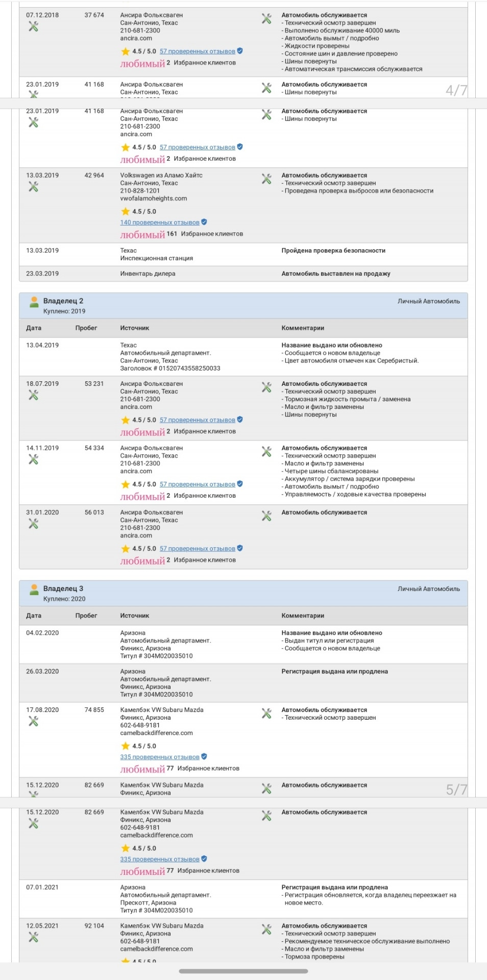487x980 pixels.
Task: Click camelbackdifference.com in the 17.08.2020 row
Action: tap(157, 733)
